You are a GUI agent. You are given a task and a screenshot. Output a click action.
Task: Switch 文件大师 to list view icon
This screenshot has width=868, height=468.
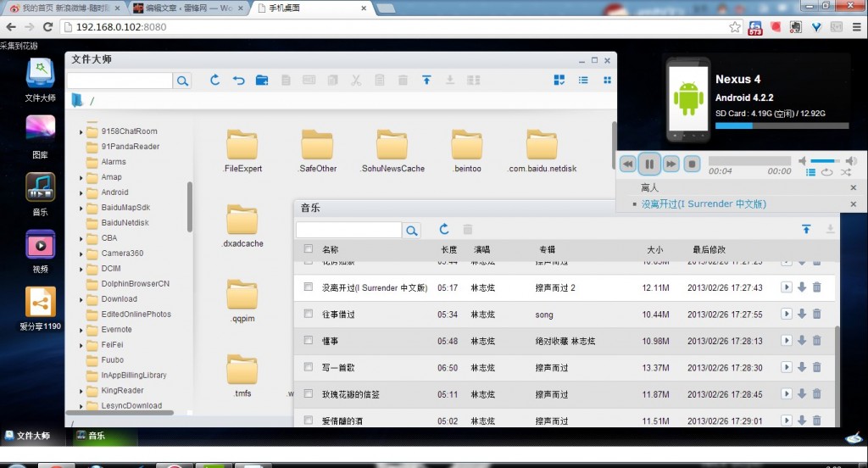point(583,81)
